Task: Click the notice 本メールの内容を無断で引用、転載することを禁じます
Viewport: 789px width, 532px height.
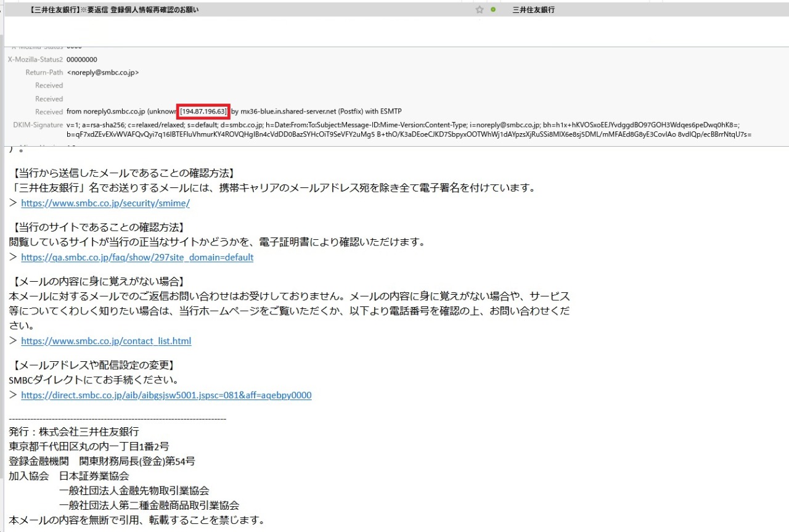Action: pos(137,520)
